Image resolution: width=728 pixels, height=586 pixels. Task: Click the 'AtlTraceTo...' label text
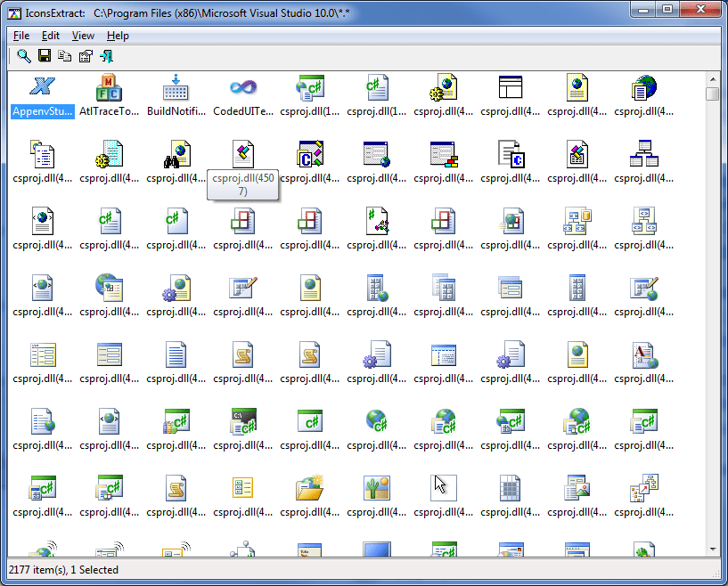109,111
